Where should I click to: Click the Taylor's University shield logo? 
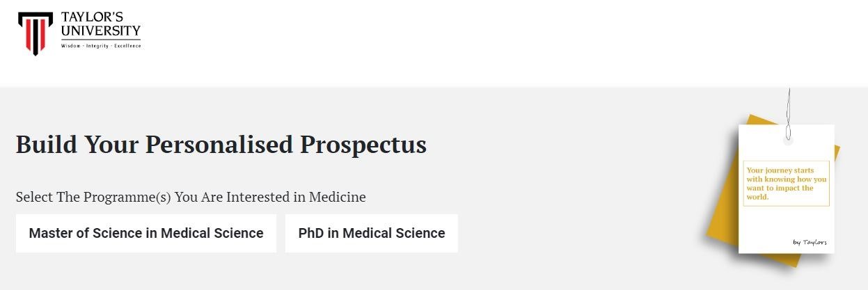[x=35, y=33]
